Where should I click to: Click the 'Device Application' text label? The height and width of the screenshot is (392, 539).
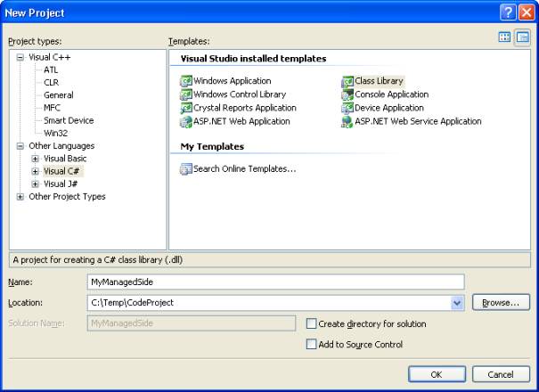pyautogui.click(x=389, y=108)
